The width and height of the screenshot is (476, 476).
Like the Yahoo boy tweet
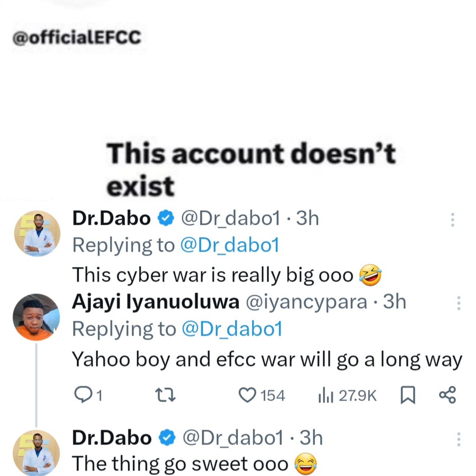[247, 395]
